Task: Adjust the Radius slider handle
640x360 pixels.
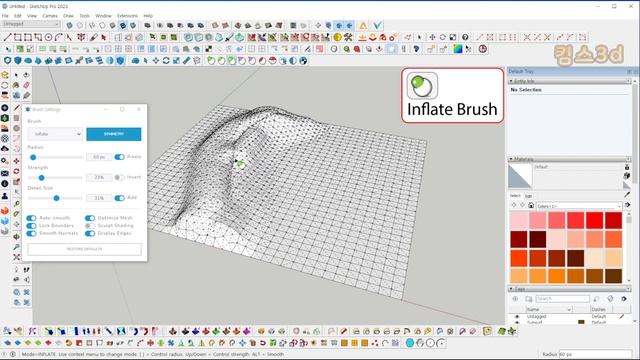Action: 33,157
